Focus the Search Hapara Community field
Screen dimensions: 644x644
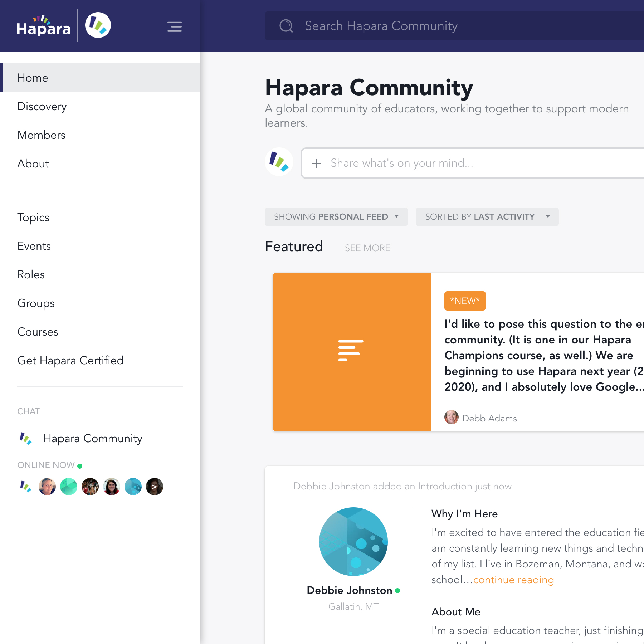454,26
